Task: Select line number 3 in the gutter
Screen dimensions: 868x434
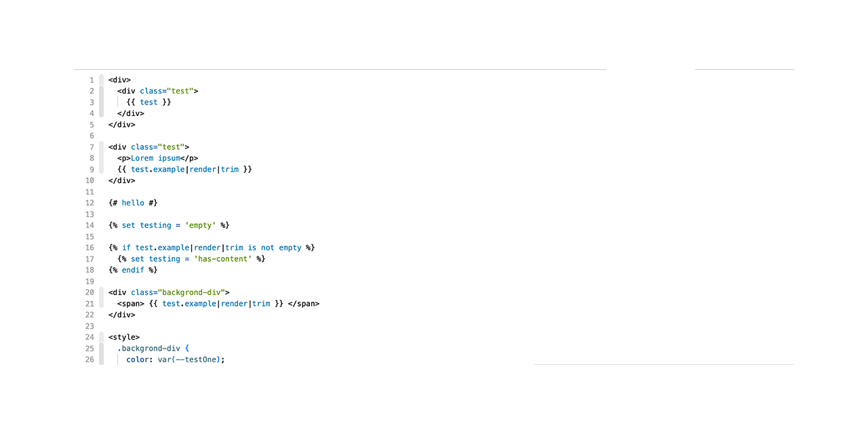Action: pos(92,102)
